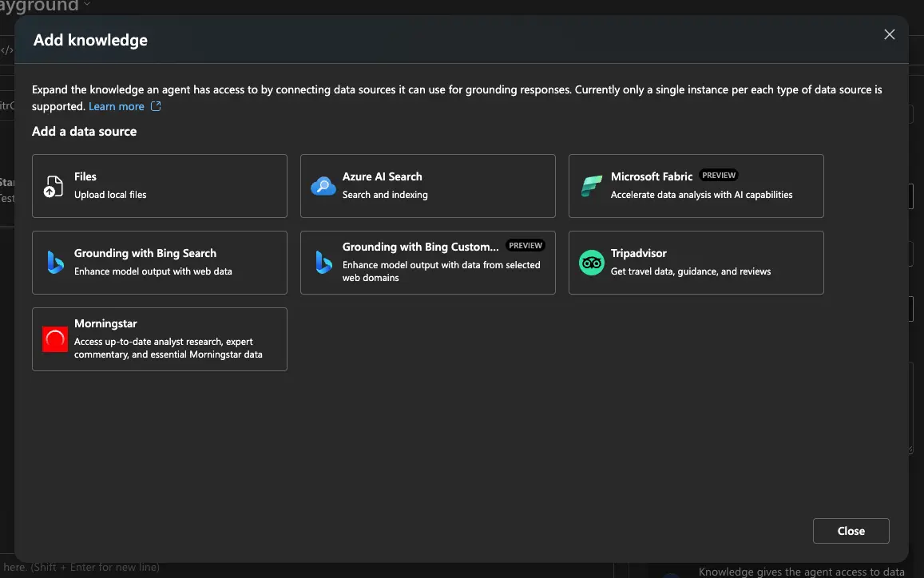Click the Bing logo in Grounding with Bing Search
Viewport: 924px width, 578px height.
point(55,263)
